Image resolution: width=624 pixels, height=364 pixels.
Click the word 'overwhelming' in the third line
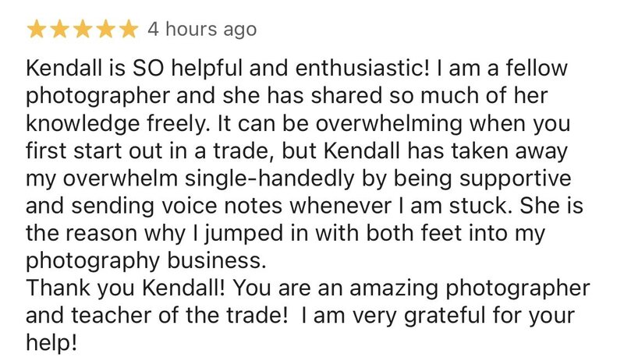(388, 125)
